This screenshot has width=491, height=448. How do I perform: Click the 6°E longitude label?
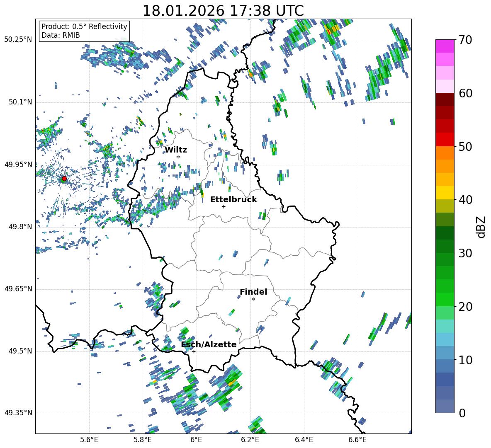(x=196, y=440)
